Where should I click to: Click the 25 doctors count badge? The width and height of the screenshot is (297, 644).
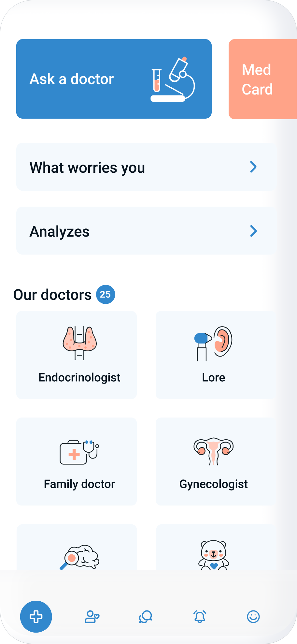click(105, 295)
